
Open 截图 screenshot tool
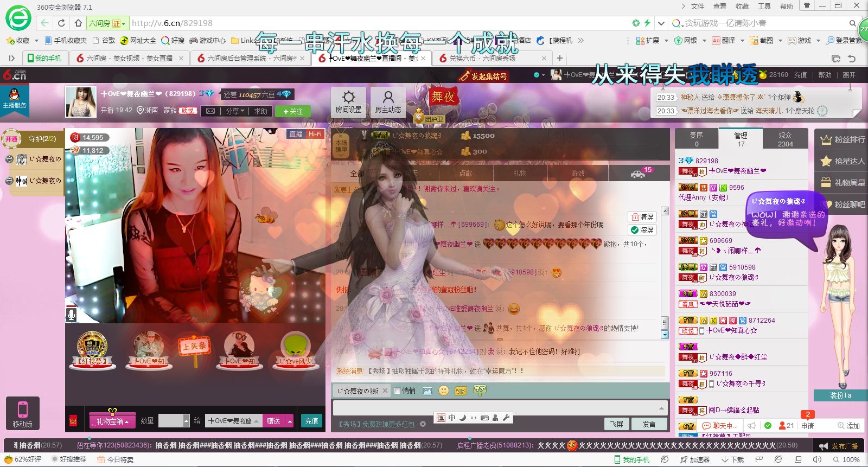pyautogui.click(x=761, y=41)
